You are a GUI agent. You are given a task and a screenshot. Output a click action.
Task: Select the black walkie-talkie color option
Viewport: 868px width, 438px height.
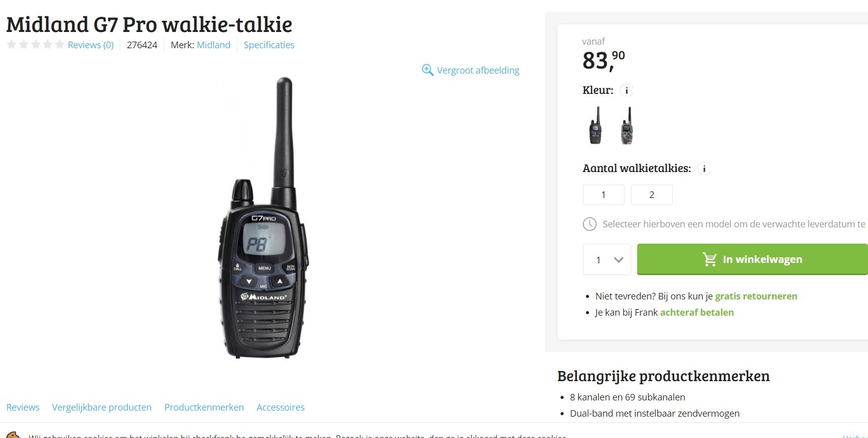pyautogui.click(x=596, y=125)
